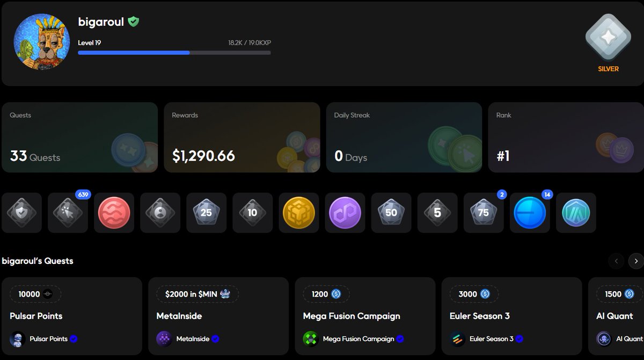Select the red wave coin badge
Screen dimensions: 644x360
(114, 213)
